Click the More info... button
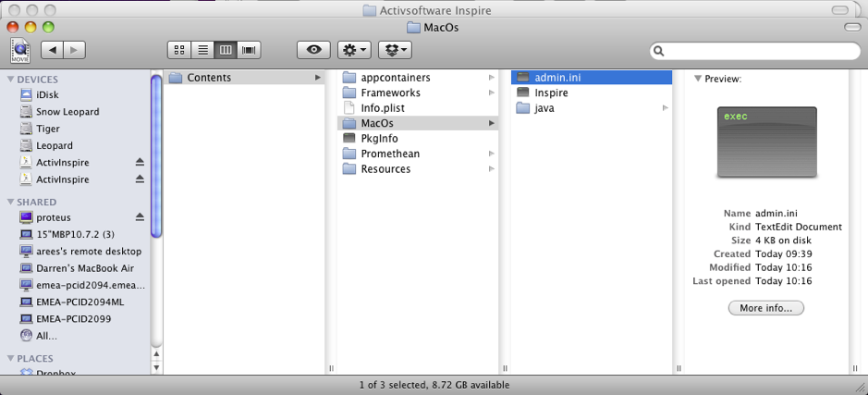Viewport: 868px width, 395px height. 765,308
